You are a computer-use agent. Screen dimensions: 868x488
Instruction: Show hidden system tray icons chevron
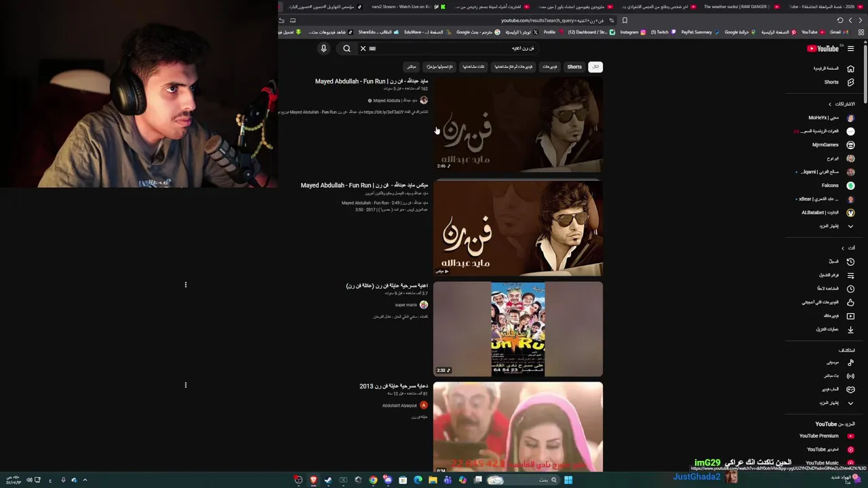pos(85,480)
